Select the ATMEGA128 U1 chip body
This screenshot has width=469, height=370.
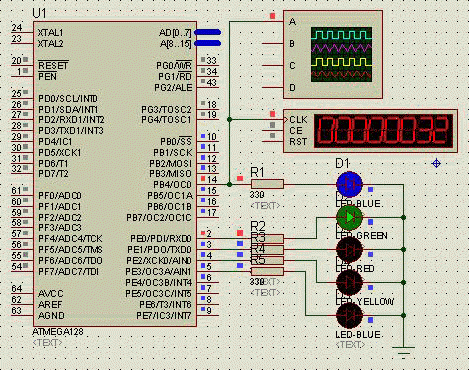pos(115,174)
